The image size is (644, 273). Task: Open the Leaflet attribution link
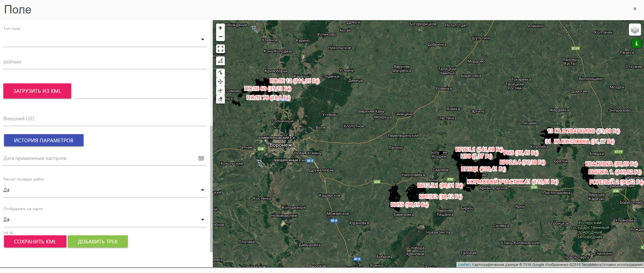tap(463, 265)
